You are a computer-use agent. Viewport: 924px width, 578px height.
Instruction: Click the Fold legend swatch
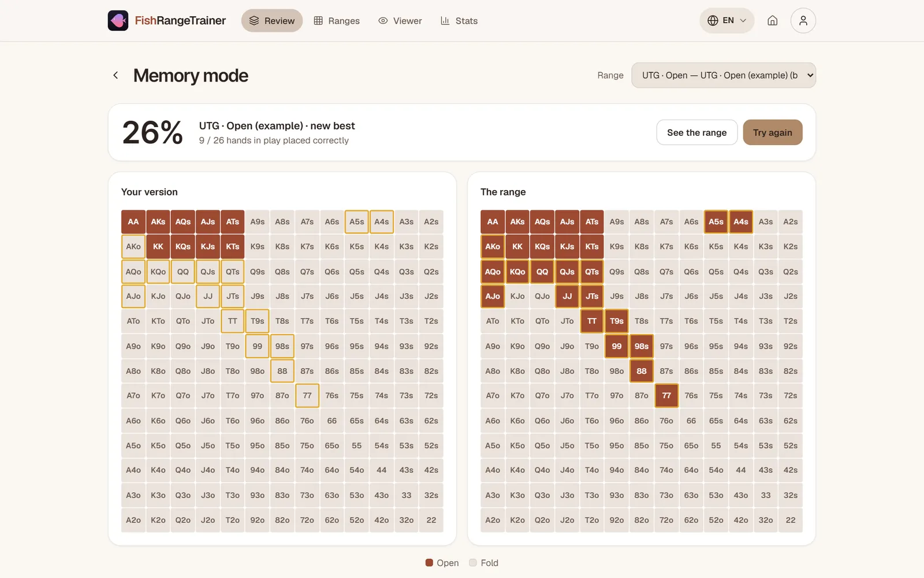click(x=473, y=563)
